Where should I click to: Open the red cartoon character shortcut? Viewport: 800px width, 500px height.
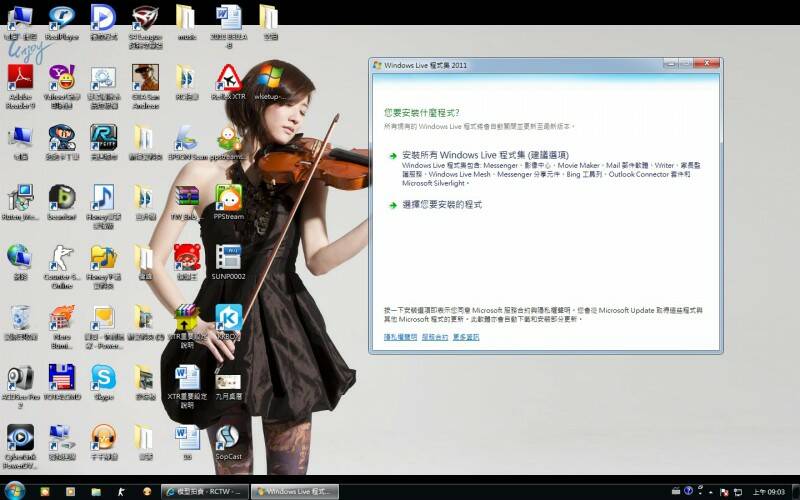click(187, 262)
